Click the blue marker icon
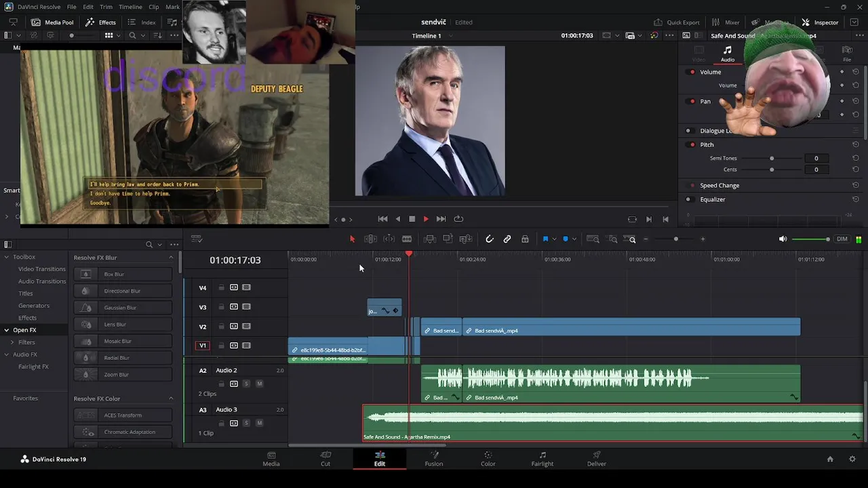This screenshot has width=868, height=488. (566, 239)
